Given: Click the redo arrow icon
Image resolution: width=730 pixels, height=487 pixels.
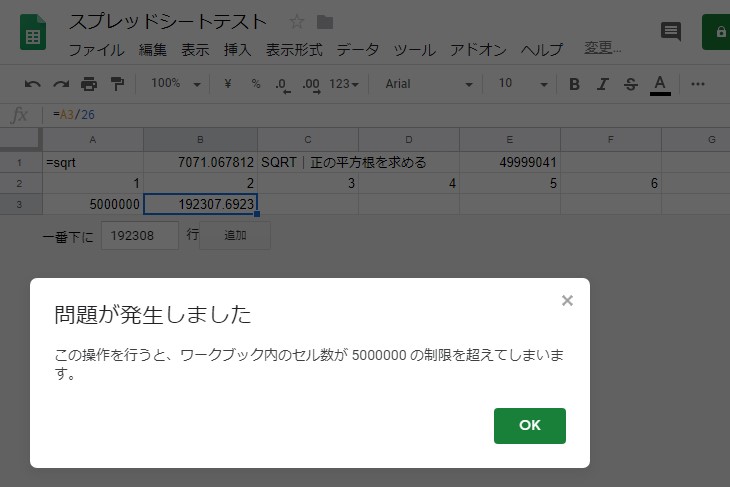Looking at the screenshot, I should 61,84.
